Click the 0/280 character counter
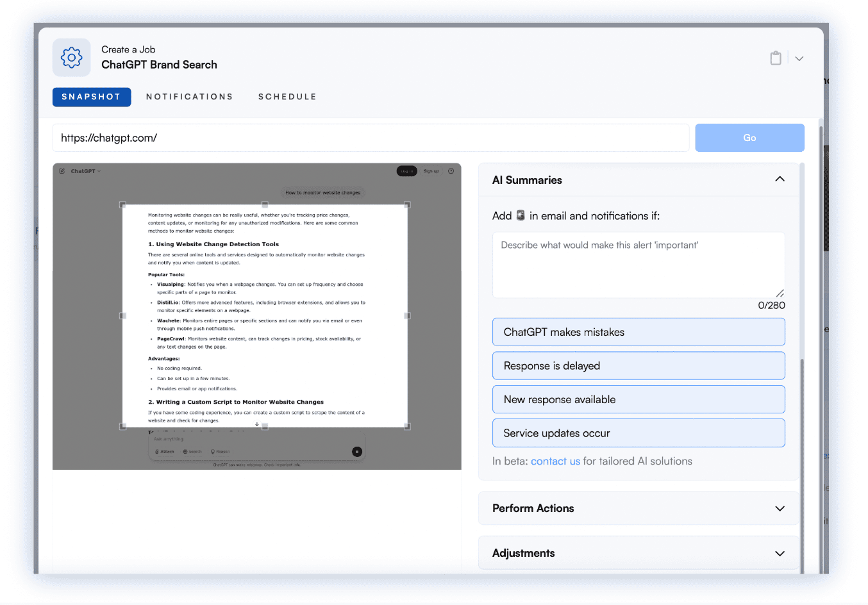Viewport: 868px width, 605px height. (771, 306)
